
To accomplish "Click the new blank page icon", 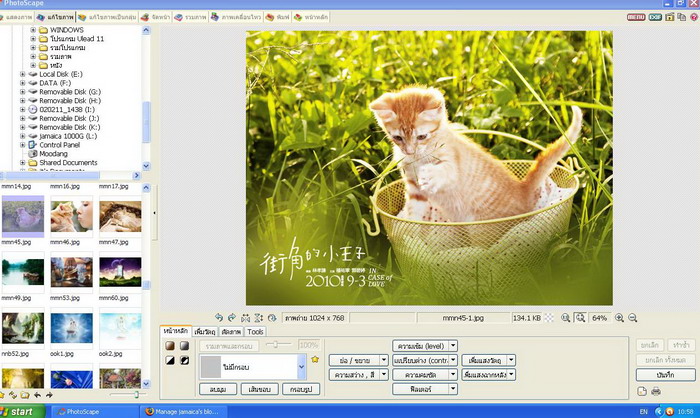I will point(642,391).
